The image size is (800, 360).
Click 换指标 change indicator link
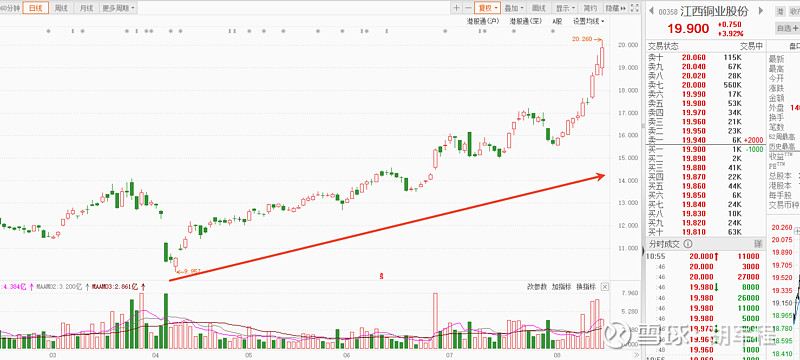[586, 287]
